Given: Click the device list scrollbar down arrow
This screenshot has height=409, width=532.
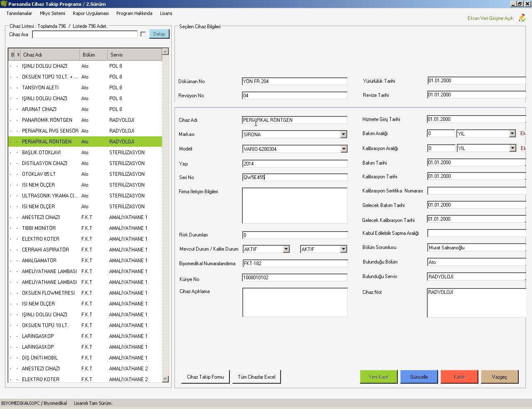Looking at the screenshot, I should click(165, 379).
